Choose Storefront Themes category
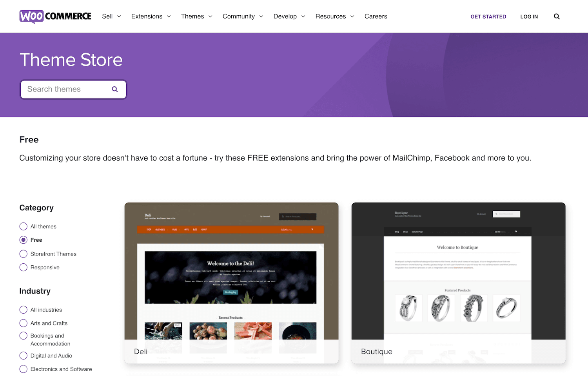588x376 pixels. pyautogui.click(x=23, y=254)
